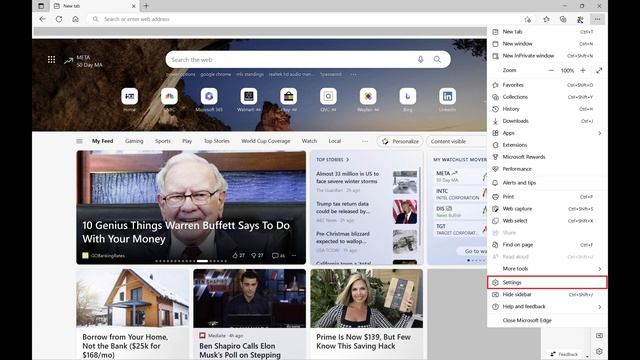Viewport: 640px width, 360px height.
Task: Click the Personalize button
Action: (400, 141)
